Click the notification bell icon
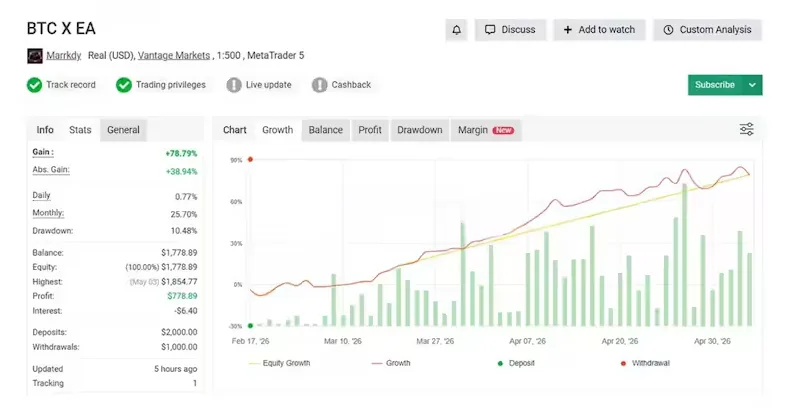The height and width of the screenshot is (408, 789). click(x=456, y=30)
